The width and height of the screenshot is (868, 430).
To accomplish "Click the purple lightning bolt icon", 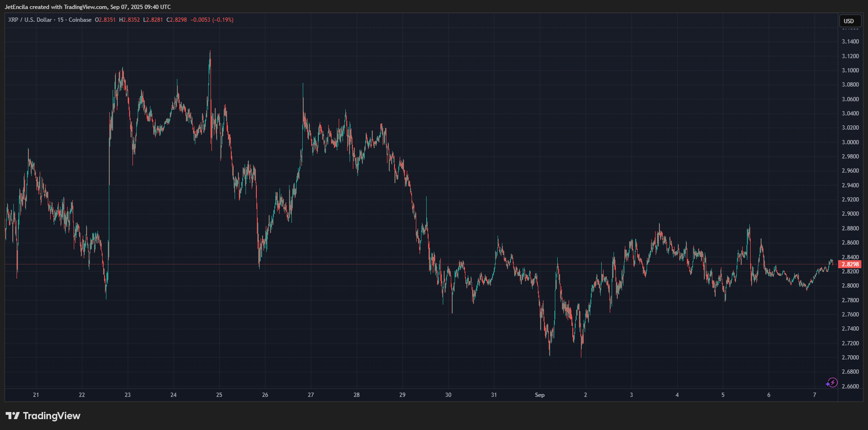I will pyautogui.click(x=832, y=382).
